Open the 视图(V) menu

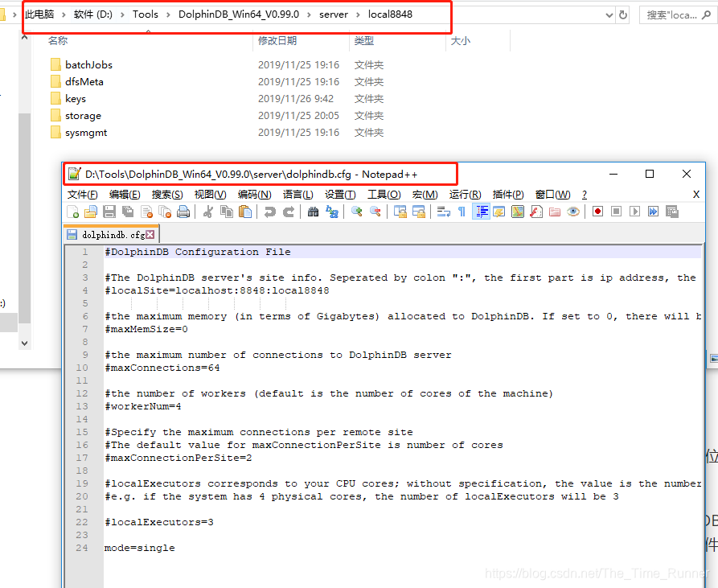click(x=210, y=195)
